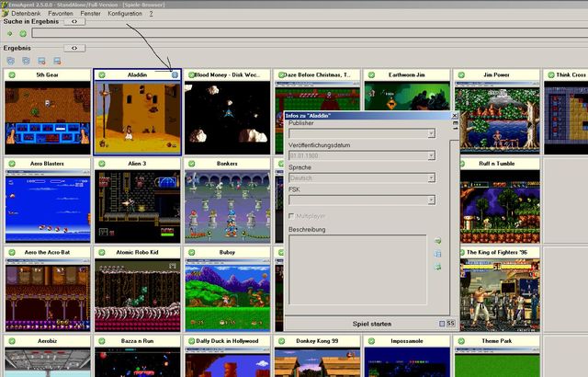Screen dimensions: 588x377
Task: Click the green check icon on Alien 3
Action: (102, 164)
